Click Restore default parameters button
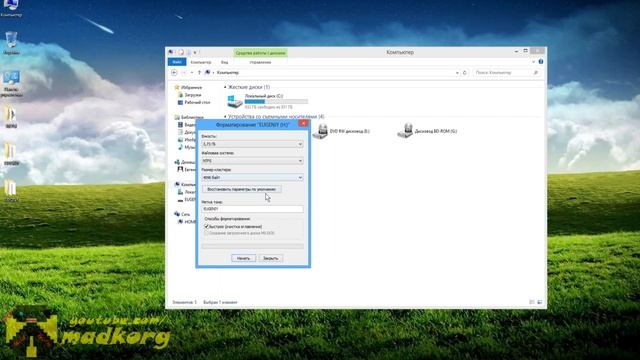This screenshot has width=640, height=360. click(x=242, y=189)
